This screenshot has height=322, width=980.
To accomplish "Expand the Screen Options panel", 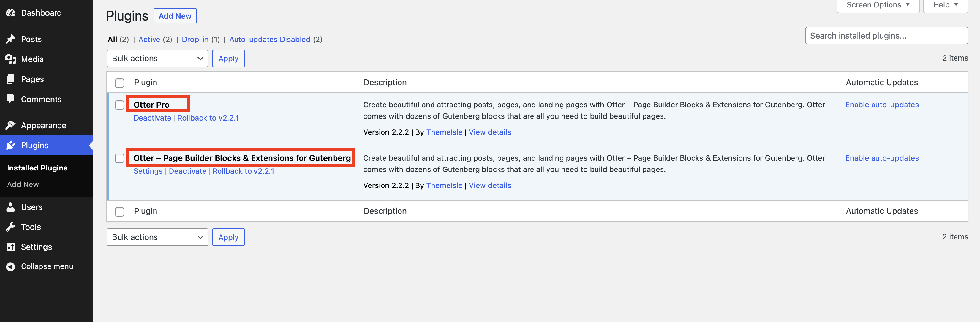I will [x=878, y=5].
